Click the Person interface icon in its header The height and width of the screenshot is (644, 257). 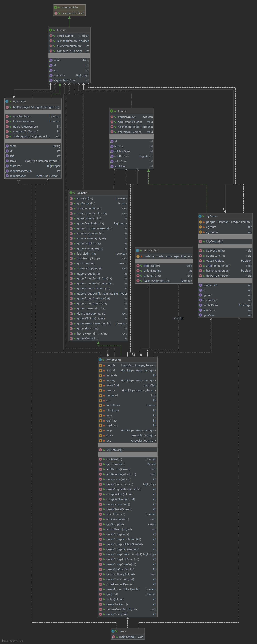pyautogui.click(x=50, y=30)
